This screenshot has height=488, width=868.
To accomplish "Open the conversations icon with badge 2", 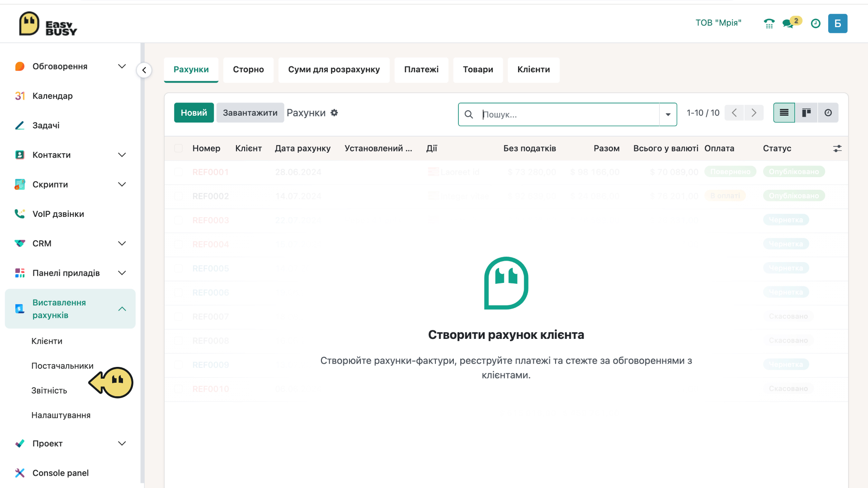I will coord(791,23).
